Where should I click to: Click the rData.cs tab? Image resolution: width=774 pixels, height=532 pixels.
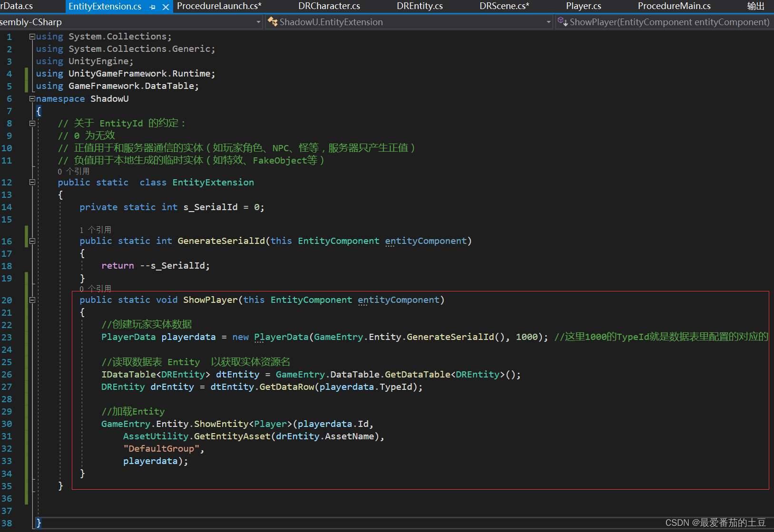click(17, 6)
